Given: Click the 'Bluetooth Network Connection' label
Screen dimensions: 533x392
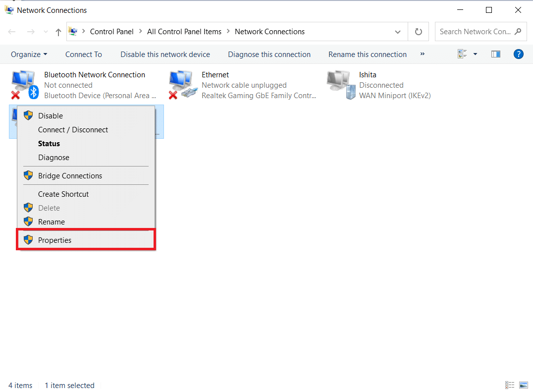Looking at the screenshot, I should coord(95,75).
